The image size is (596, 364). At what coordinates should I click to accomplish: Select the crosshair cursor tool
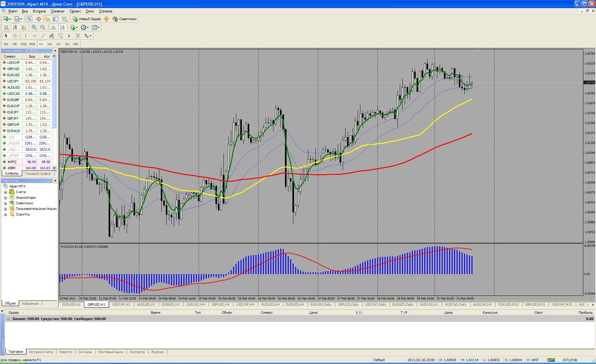click(x=15, y=36)
